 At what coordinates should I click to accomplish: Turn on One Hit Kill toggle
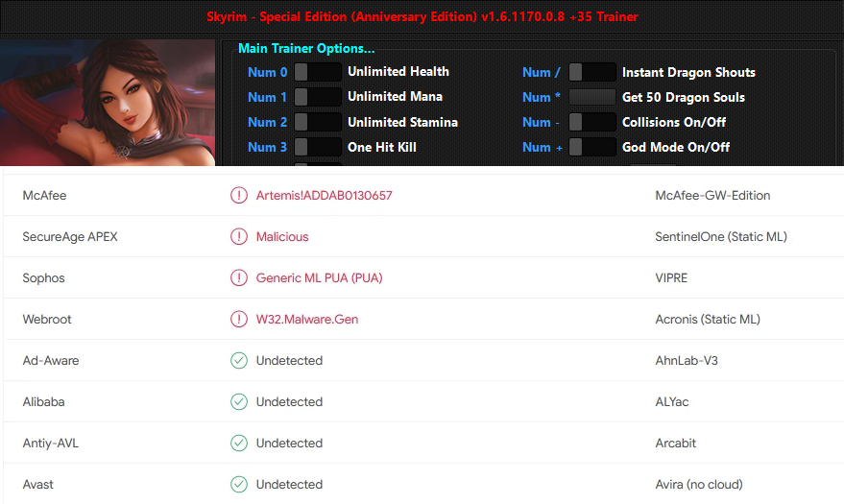[318, 147]
